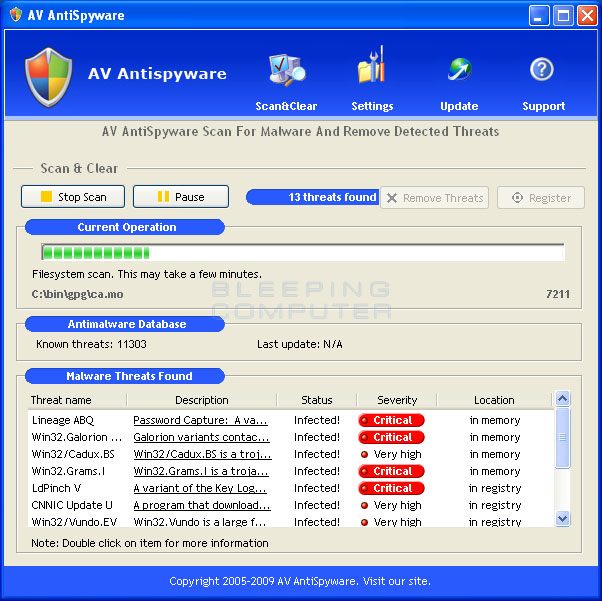Stop the scan with Stop Scan button
This screenshot has height=601, width=602.
pyautogui.click(x=73, y=197)
